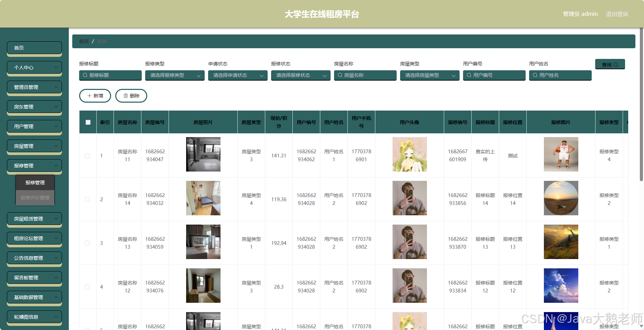Viewport: 644px width, 330px height.
Task: Click the search icon in 用户编号 field
Action: point(469,75)
